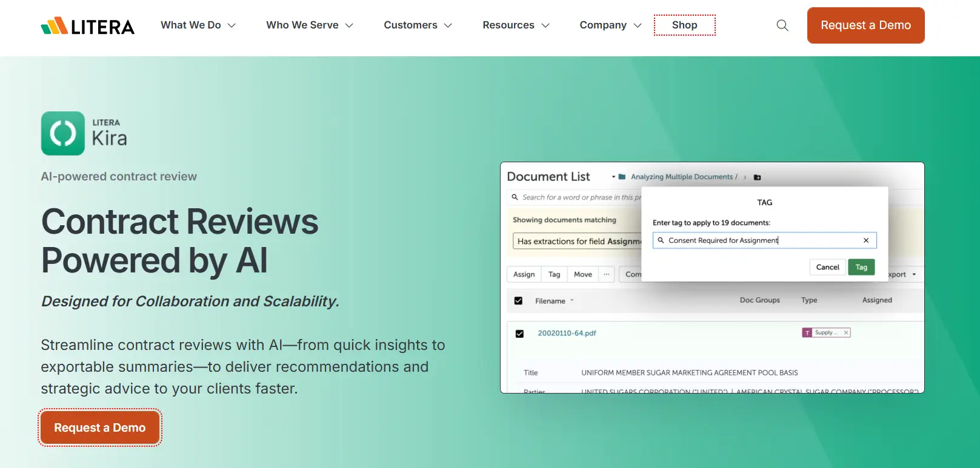Open the Customers menu

418,25
